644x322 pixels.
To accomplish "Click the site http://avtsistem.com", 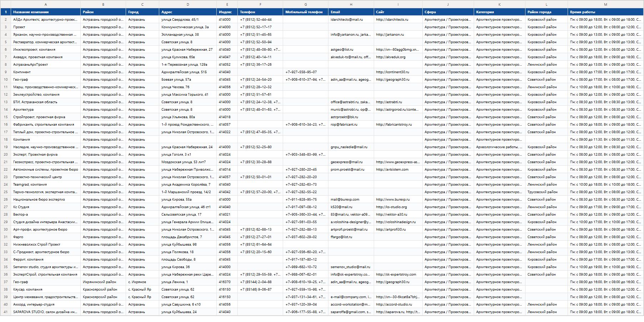I will pyautogui.click(x=398, y=170).
